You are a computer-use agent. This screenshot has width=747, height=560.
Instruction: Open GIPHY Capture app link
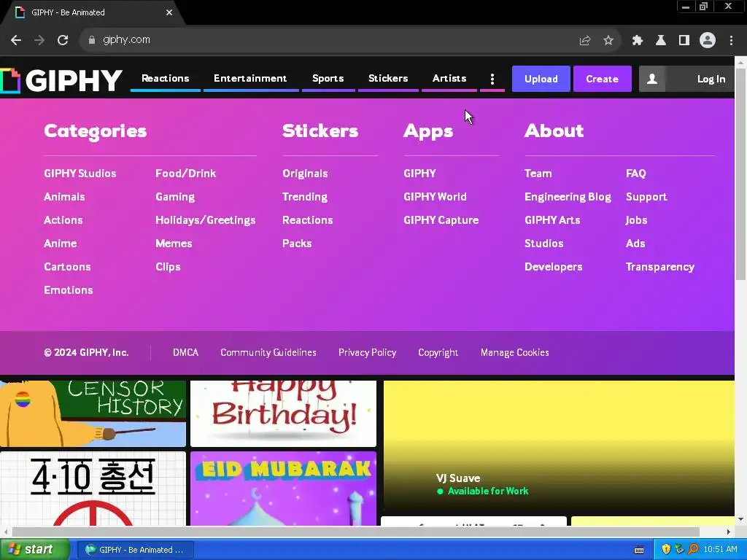pyautogui.click(x=441, y=220)
